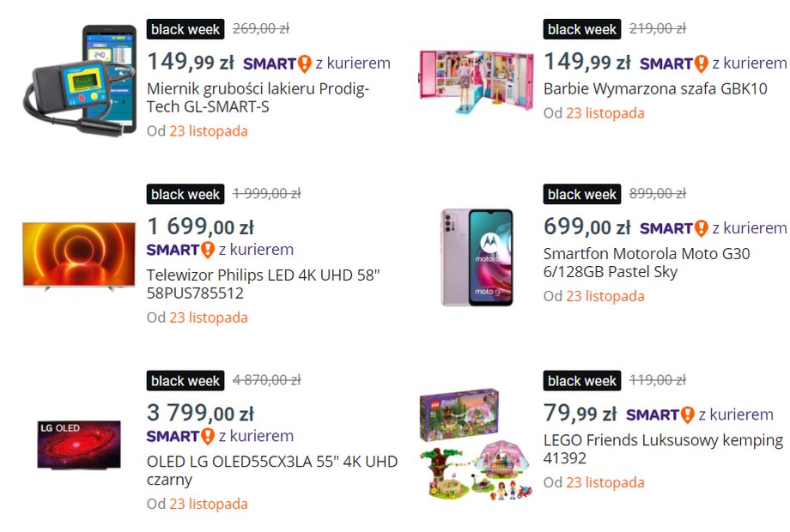Open the Barbie dream closet product image
The height and width of the screenshot is (532, 790).
click(476, 81)
